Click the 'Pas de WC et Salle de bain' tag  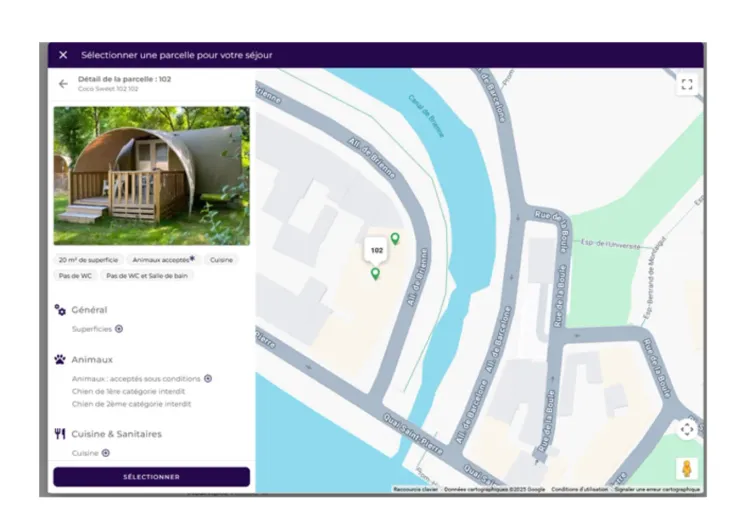147,276
